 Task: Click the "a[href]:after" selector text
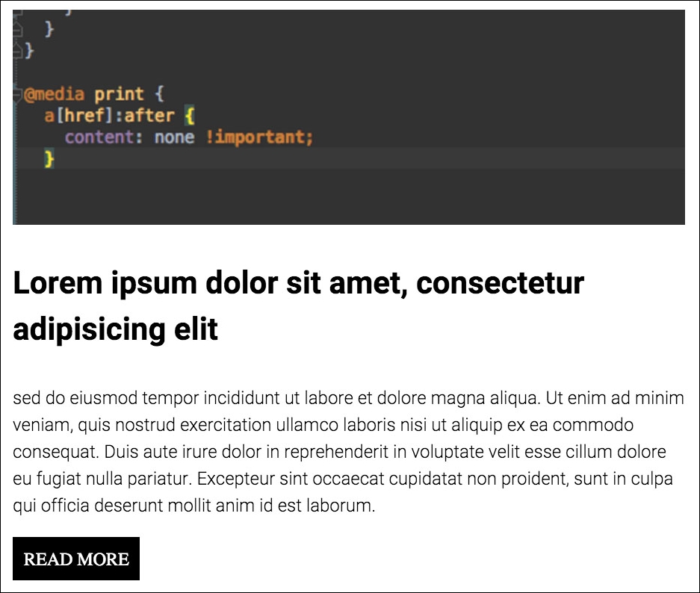(109, 116)
